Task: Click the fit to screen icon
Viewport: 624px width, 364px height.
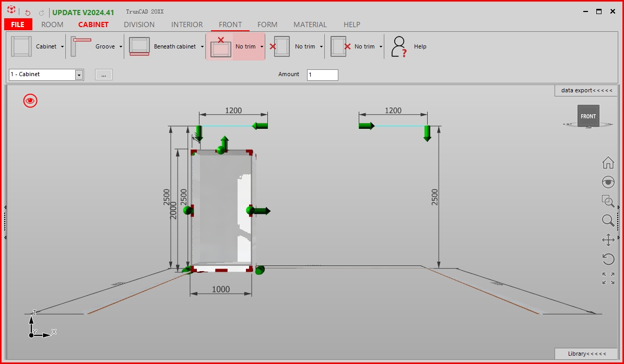Action: [608, 278]
